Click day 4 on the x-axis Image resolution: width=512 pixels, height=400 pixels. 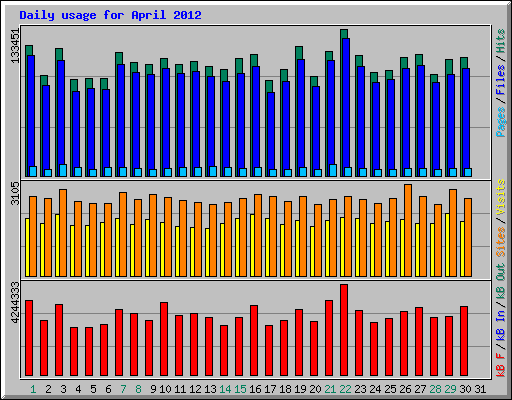(x=78, y=389)
